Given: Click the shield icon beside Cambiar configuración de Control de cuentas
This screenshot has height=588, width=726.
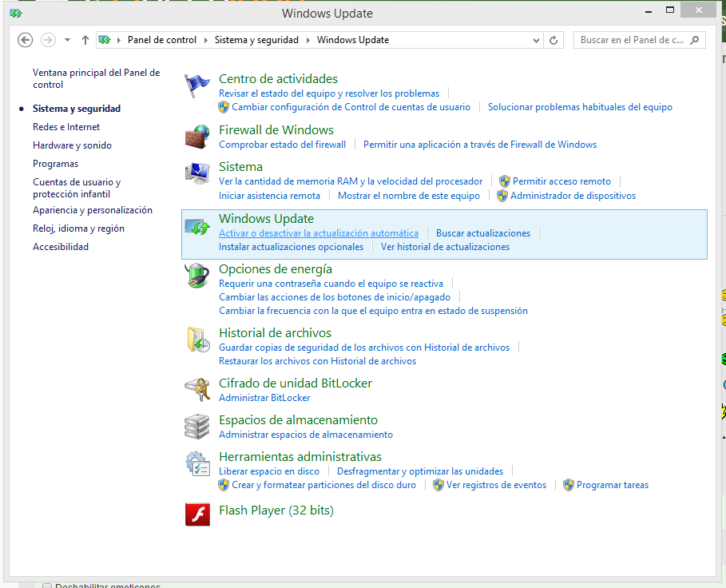Looking at the screenshot, I should coord(224,107).
